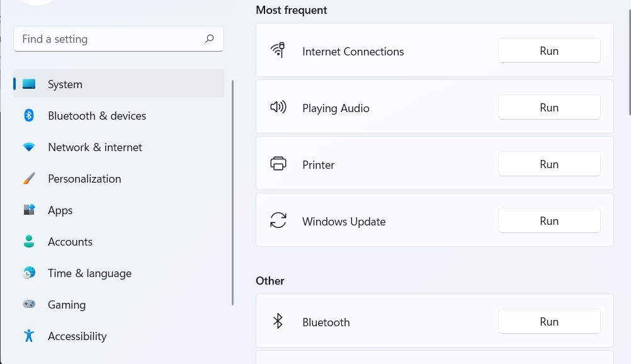
Task: Click the Accessibility figure icon
Action: (x=29, y=336)
